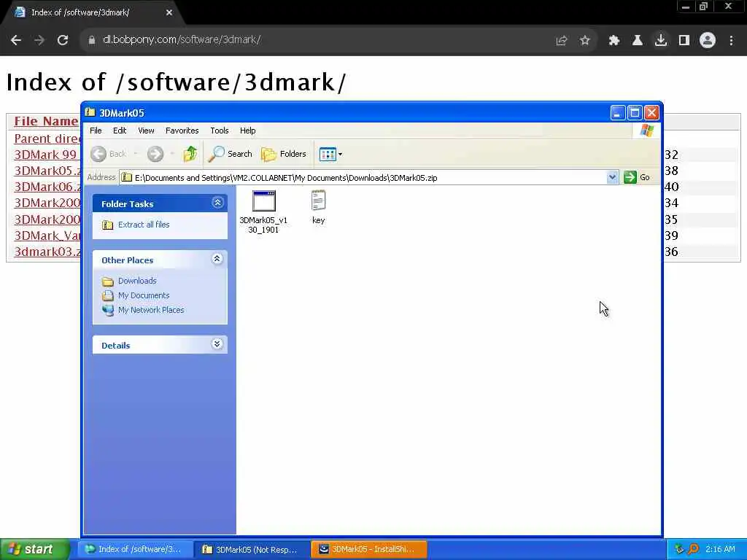Click the Go button
Screen dimensions: 747x560
[x=637, y=177]
